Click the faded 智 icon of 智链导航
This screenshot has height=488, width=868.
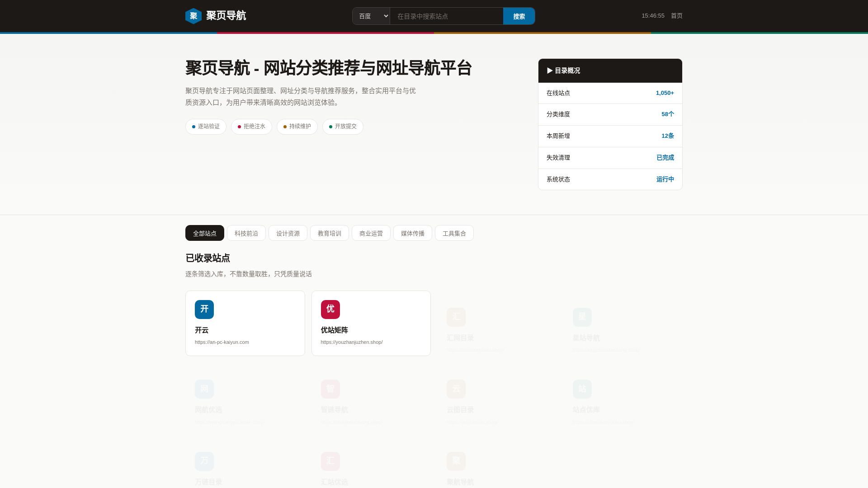tap(330, 389)
